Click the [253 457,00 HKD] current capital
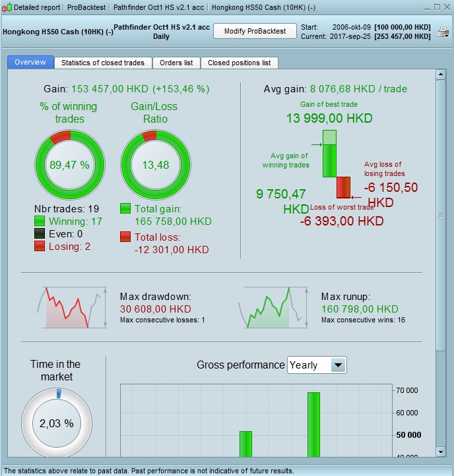454x476 pixels. [403, 36]
